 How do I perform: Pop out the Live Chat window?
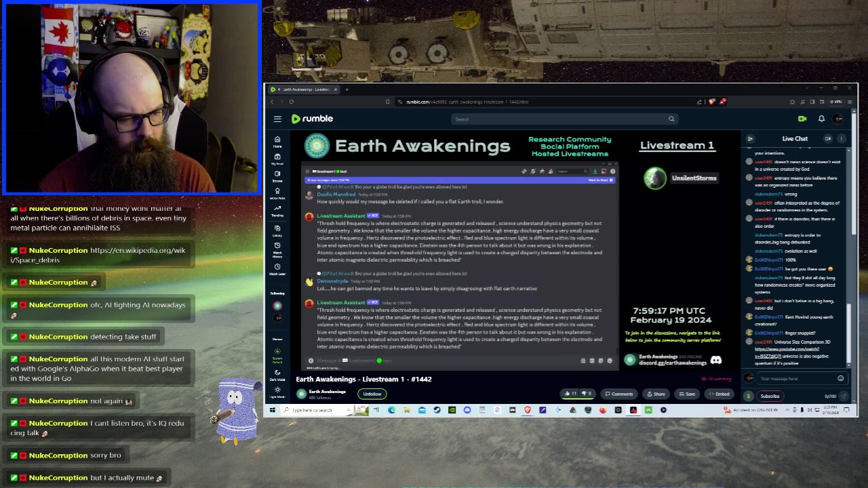click(828, 139)
